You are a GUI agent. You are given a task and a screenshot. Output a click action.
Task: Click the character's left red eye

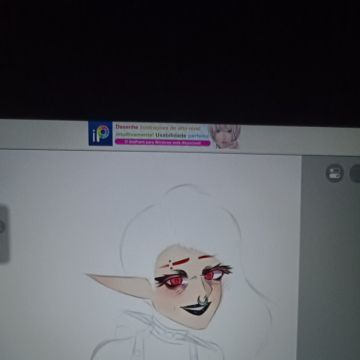click(173, 281)
